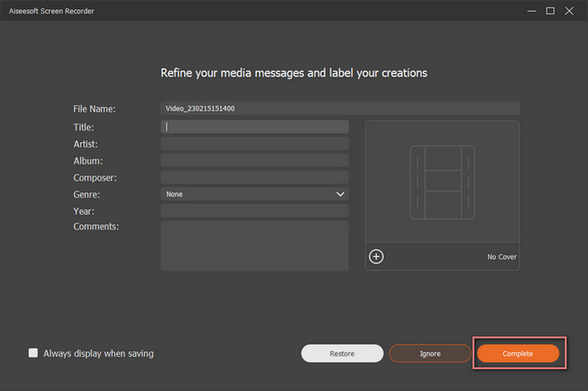The image size is (588, 391).
Task: Click inside the Comments text area
Action: coord(255,246)
